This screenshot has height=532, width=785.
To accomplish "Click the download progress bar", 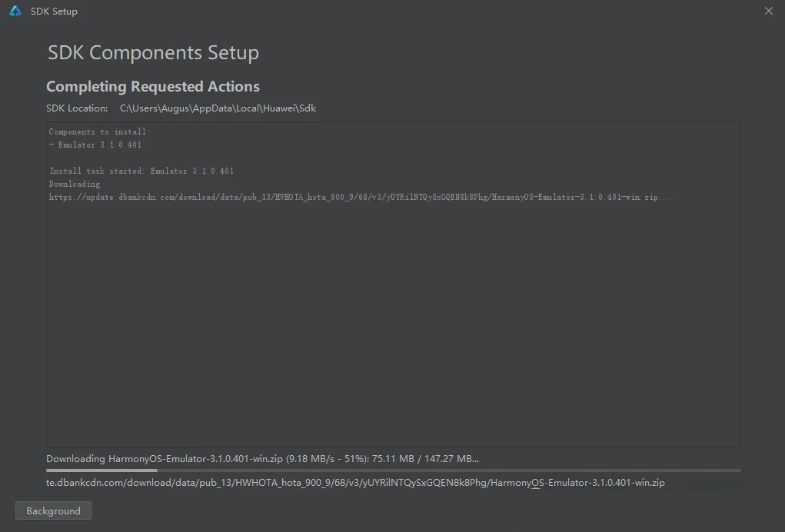I will pos(393,470).
